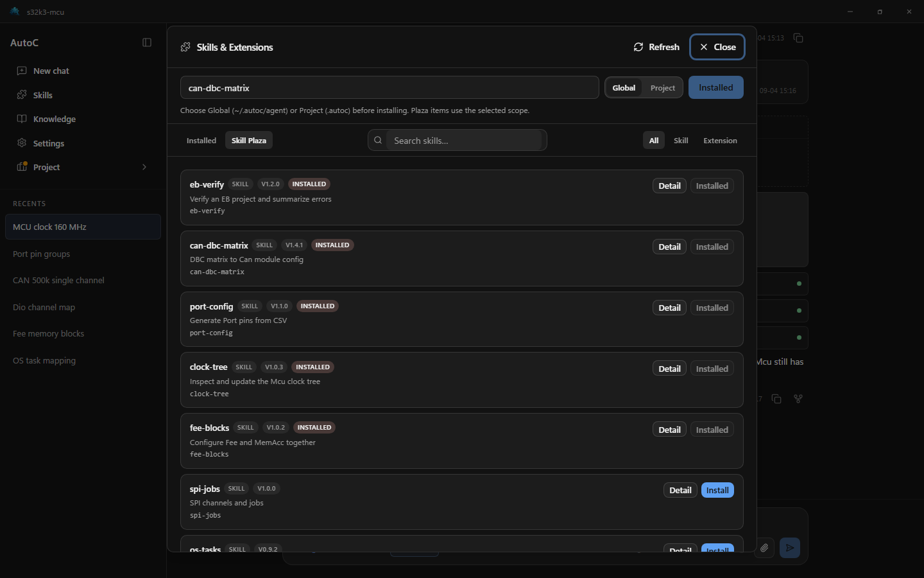The width and height of the screenshot is (924, 578).
Task: View Detail of the spi-jobs skill
Action: coord(680,490)
